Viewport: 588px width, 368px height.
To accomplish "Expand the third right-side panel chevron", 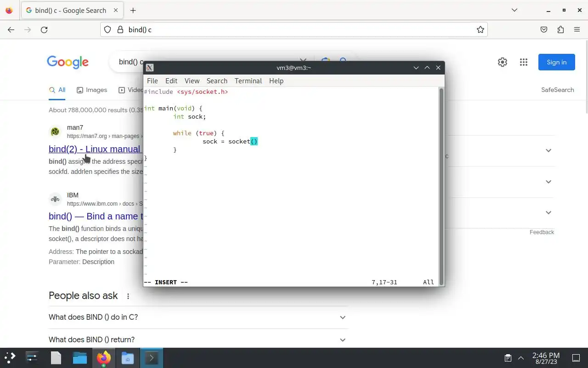I will 548,213.
